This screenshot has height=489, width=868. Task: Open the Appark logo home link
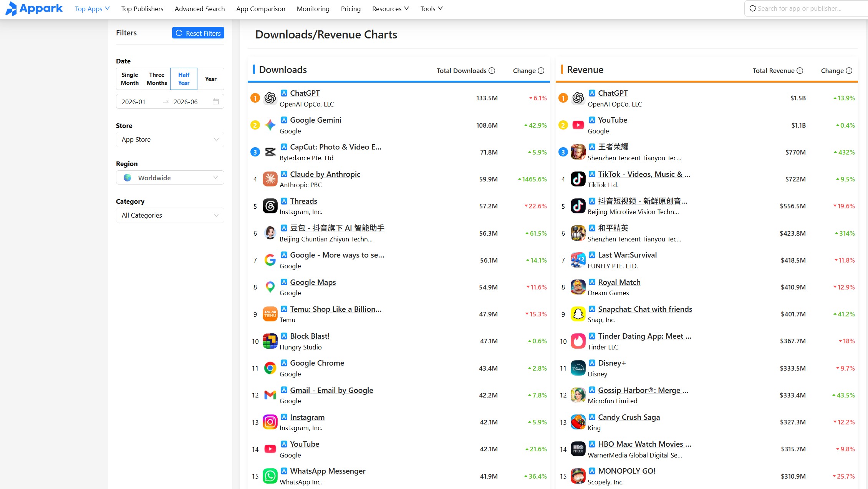coord(34,8)
